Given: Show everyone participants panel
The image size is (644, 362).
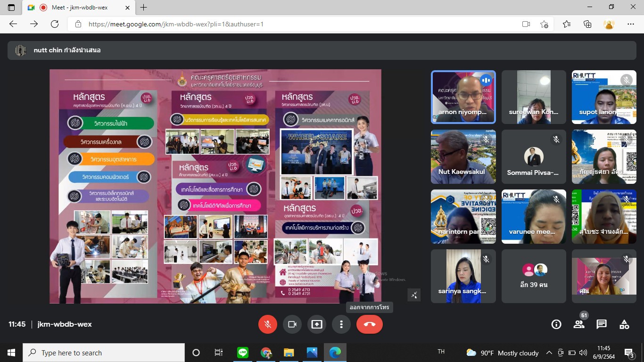Looking at the screenshot, I should [x=579, y=324].
